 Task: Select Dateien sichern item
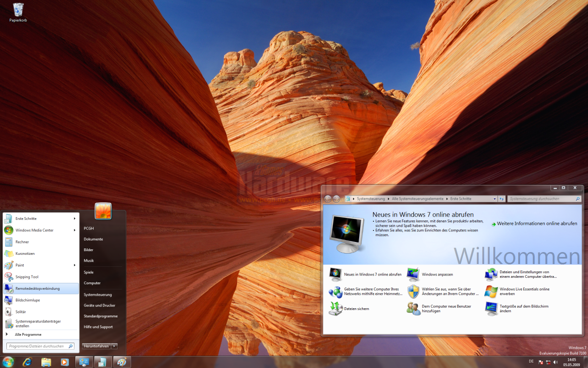pyautogui.click(x=349, y=309)
